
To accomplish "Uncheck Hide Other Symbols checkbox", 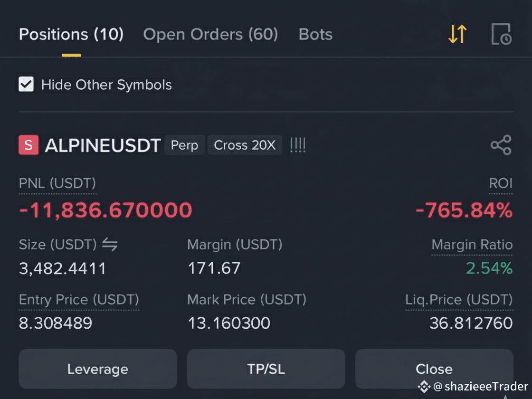I will point(26,84).
